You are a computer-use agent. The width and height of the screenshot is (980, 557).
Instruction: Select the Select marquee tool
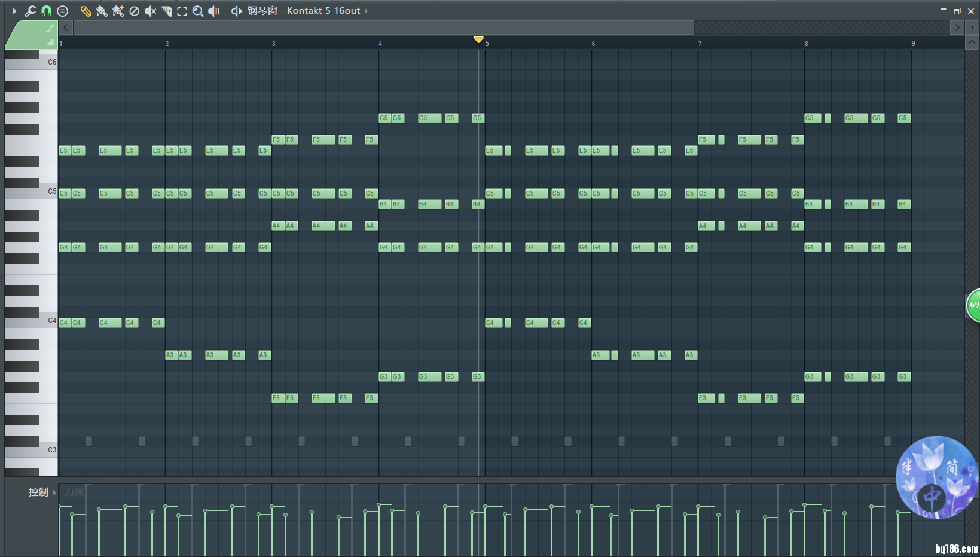click(182, 11)
